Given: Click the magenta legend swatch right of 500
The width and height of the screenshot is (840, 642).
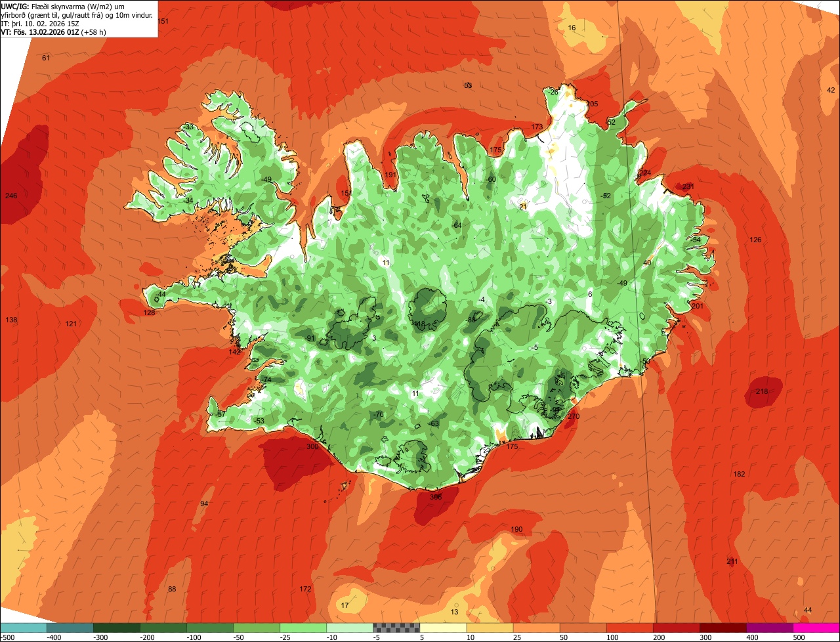Looking at the screenshot, I should click(816, 628).
